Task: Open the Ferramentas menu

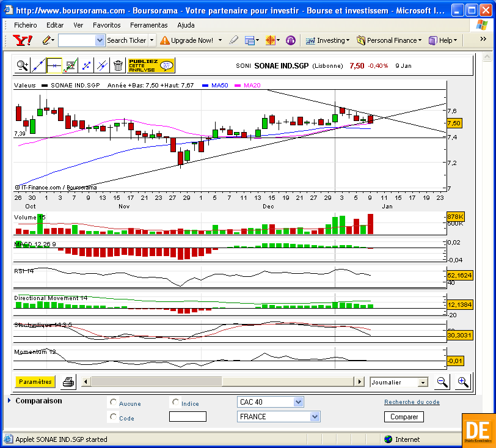Action: [148, 25]
